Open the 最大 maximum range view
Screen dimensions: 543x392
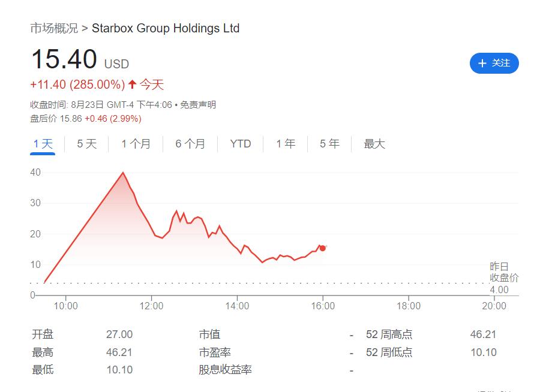[x=373, y=144]
